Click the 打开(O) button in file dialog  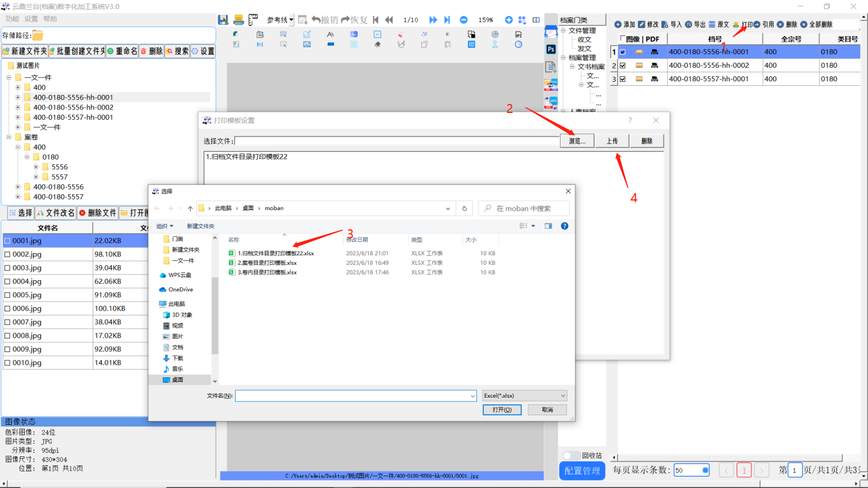tap(502, 410)
